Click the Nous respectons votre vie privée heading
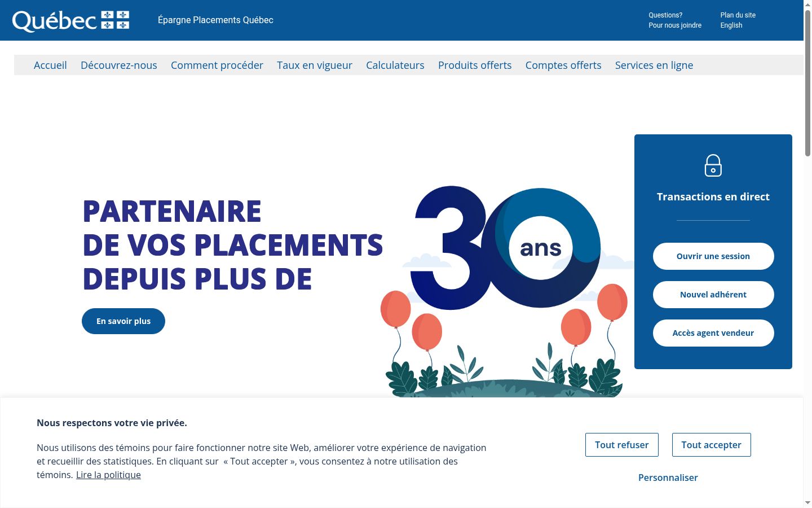The image size is (812, 508). [x=112, y=423]
